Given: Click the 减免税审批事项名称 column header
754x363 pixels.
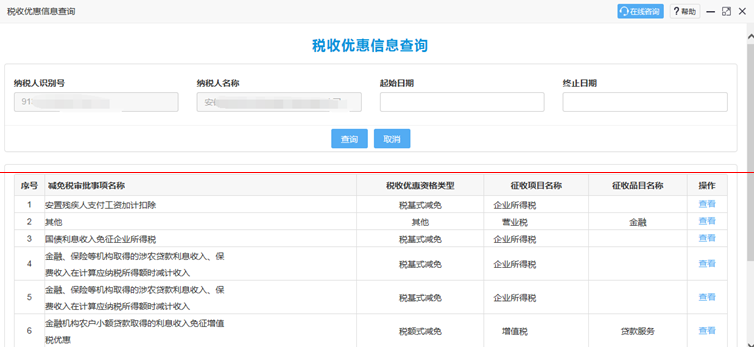Looking at the screenshot, I should click(201, 186).
